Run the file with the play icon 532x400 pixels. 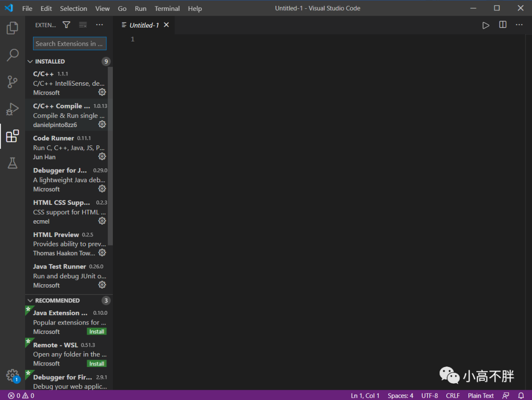point(486,25)
